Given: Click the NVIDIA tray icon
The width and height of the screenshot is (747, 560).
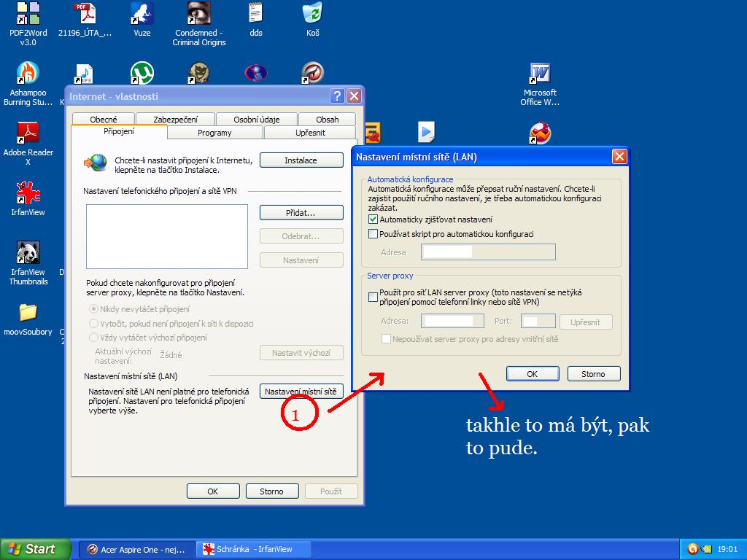Looking at the screenshot, I should point(706,549).
